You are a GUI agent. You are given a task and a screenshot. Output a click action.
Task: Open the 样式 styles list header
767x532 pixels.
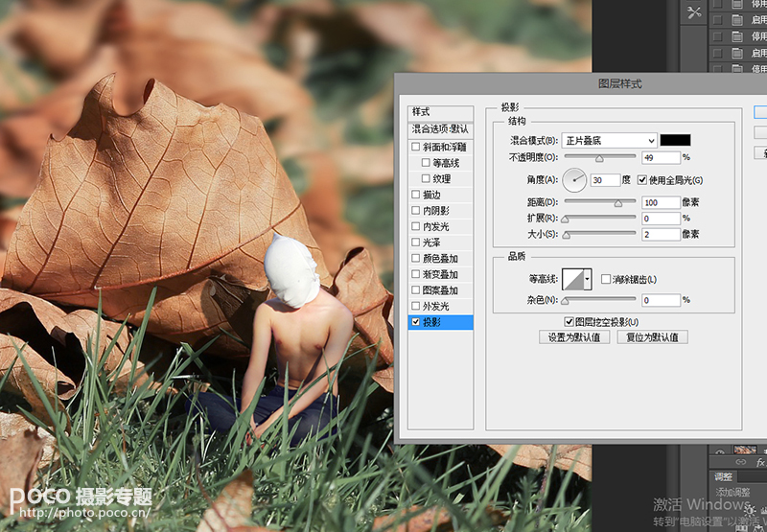(440, 112)
